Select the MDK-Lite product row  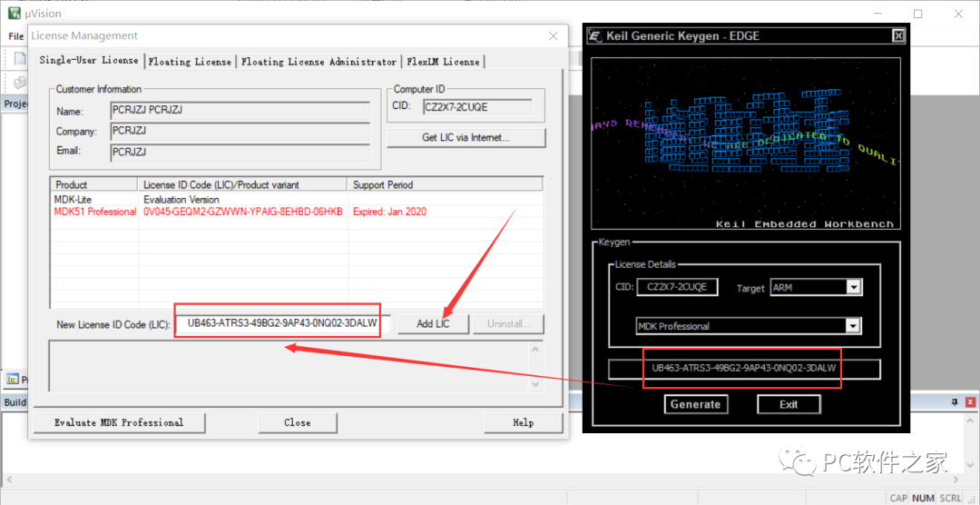coord(296,200)
